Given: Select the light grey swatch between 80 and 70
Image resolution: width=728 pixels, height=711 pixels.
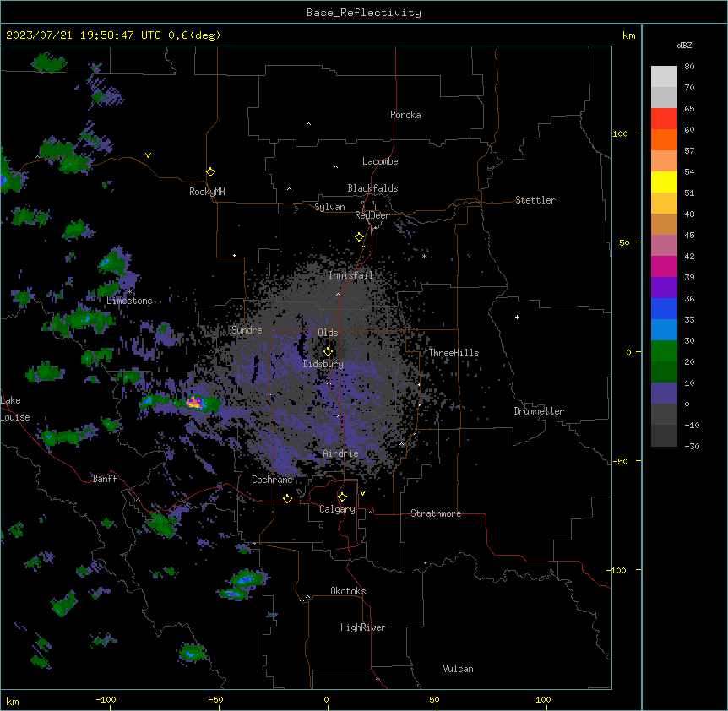Looking at the screenshot, I should pyautogui.click(x=664, y=77).
